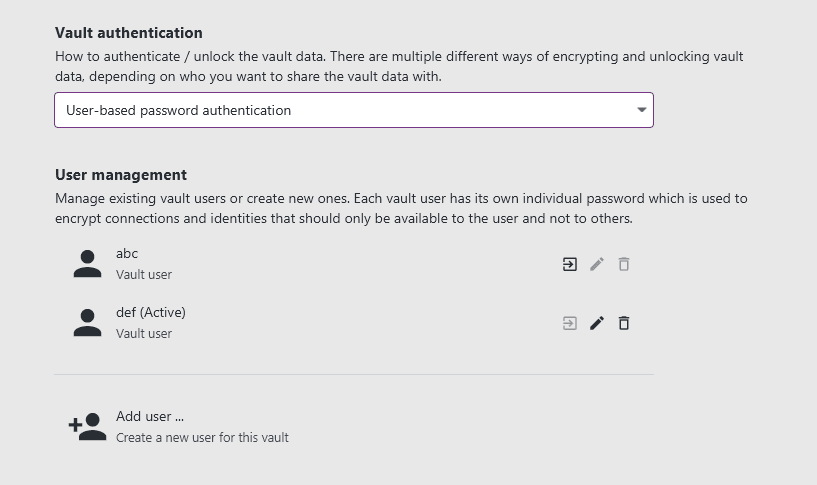Click the pencil edit icon for abc
This screenshot has width=817, height=485.
point(597,264)
